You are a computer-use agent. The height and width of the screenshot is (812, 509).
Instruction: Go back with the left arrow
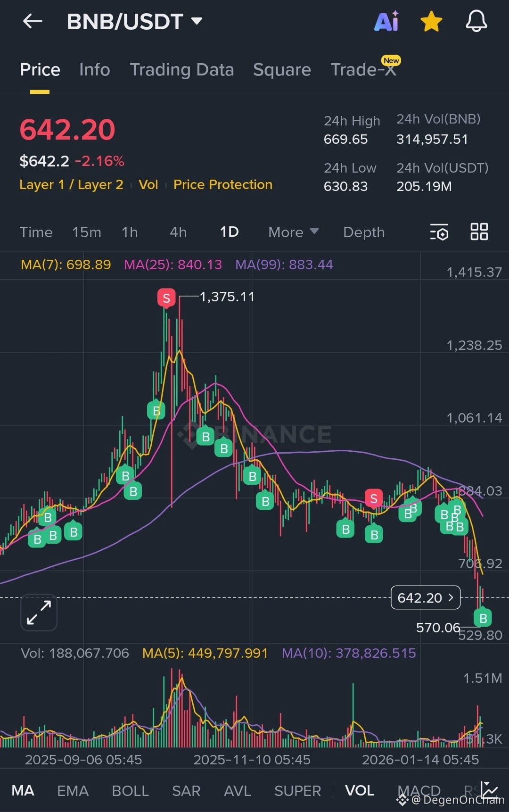click(33, 21)
